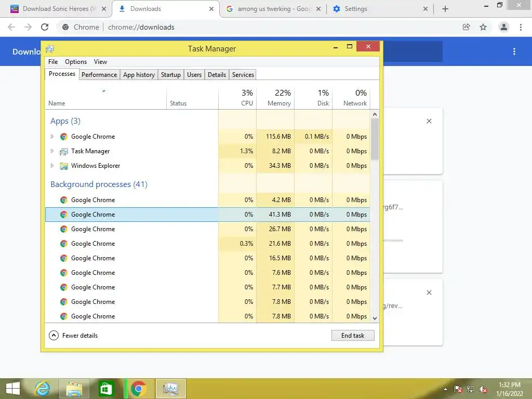Click the Status column header
The image size is (532, 399).
[x=192, y=98]
